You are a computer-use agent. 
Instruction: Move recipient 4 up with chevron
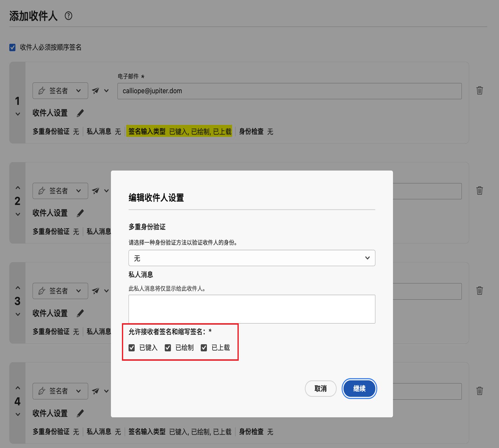click(x=18, y=388)
